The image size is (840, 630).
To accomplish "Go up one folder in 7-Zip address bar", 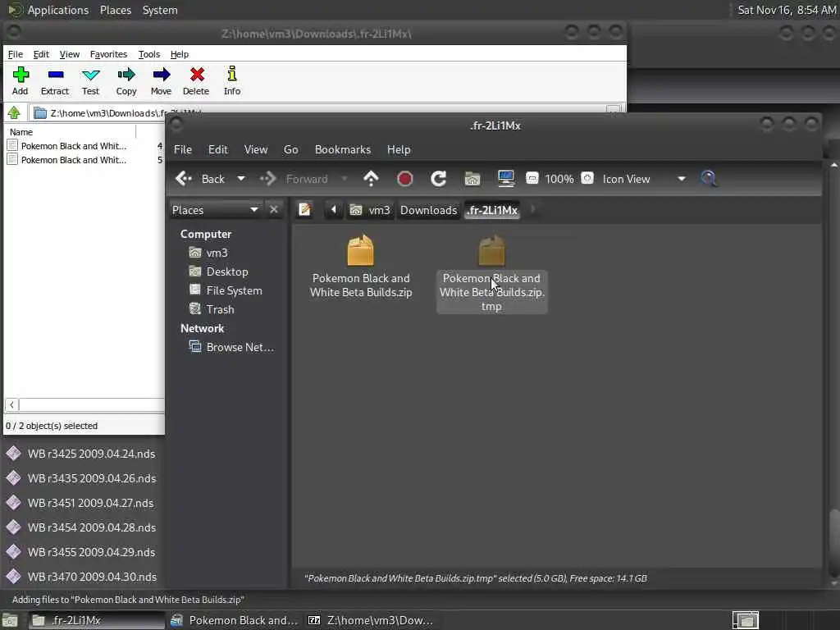I will point(14,113).
